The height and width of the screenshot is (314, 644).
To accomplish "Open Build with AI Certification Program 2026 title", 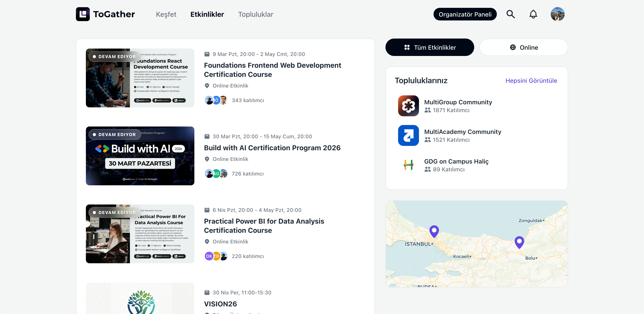I will click(272, 148).
